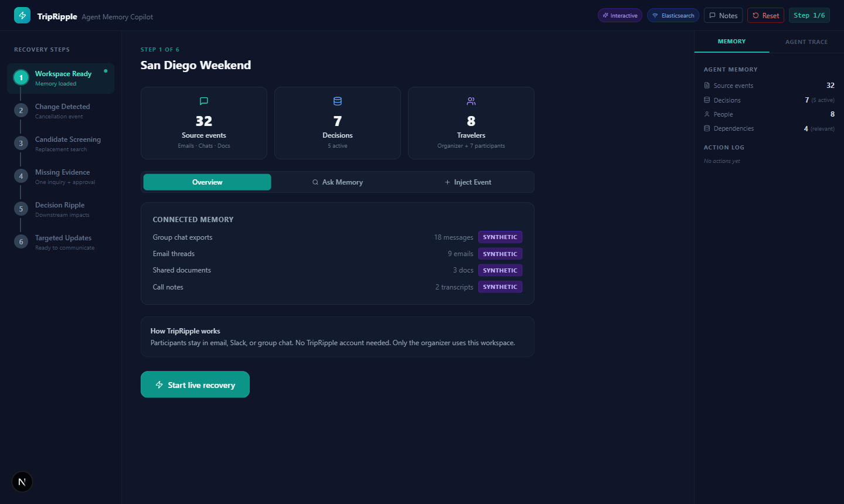Click the Step 1/6 indicator
The width and height of the screenshot is (844, 504).
(809, 15)
